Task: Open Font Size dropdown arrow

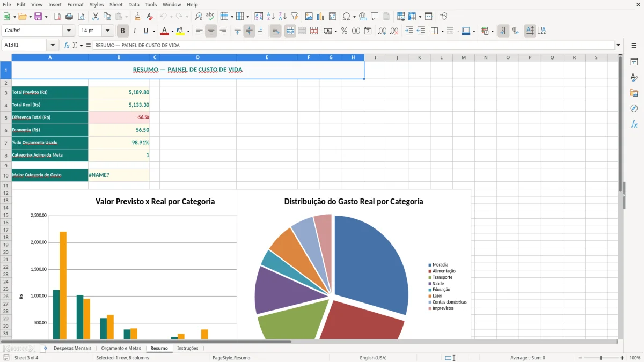Action: 107,31
